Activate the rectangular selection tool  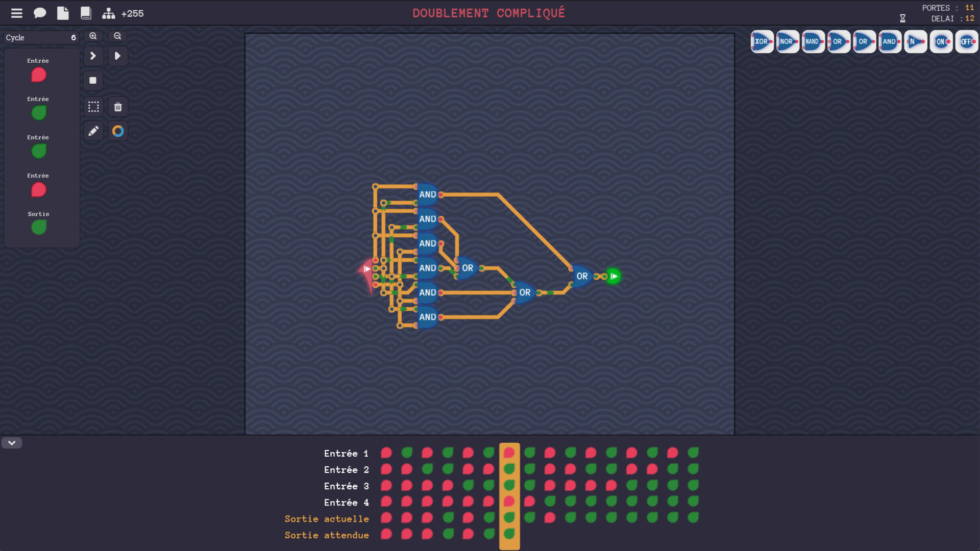[x=93, y=107]
